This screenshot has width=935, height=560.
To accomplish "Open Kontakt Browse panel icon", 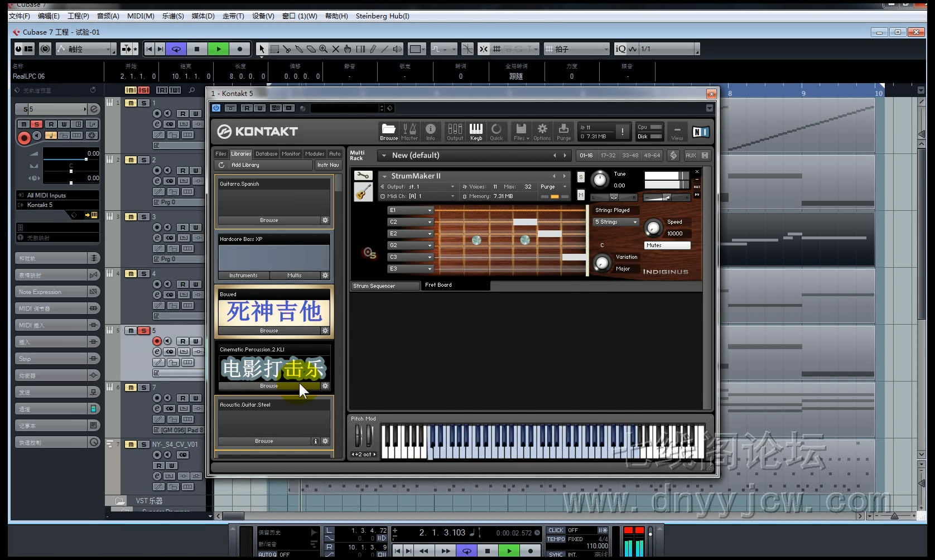I will tap(389, 132).
